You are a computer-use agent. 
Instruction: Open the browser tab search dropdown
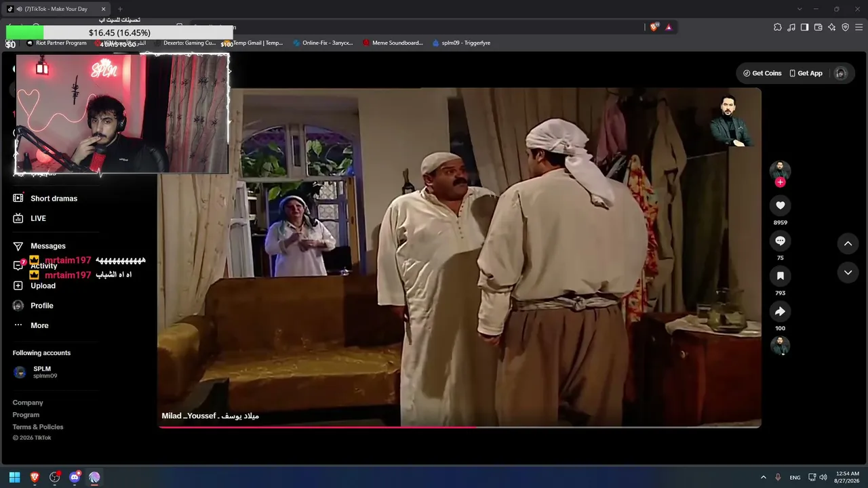[x=800, y=9]
